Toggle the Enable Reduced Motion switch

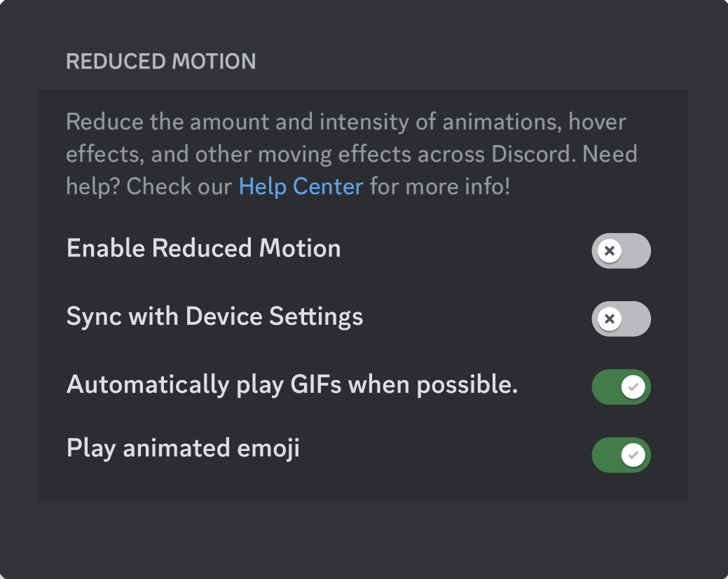tap(621, 251)
